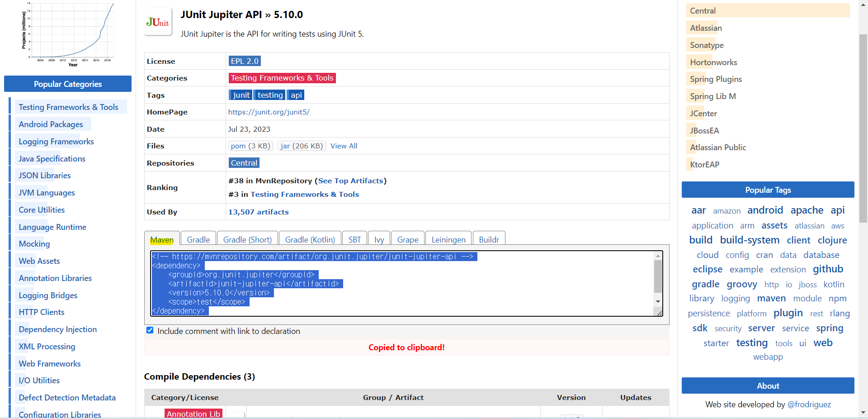Open the projects growth chart thumbnail
868x419 pixels.
click(x=68, y=35)
